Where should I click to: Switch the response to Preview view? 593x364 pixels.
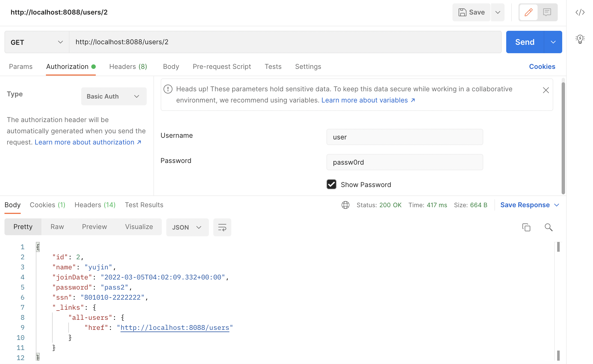point(94,227)
